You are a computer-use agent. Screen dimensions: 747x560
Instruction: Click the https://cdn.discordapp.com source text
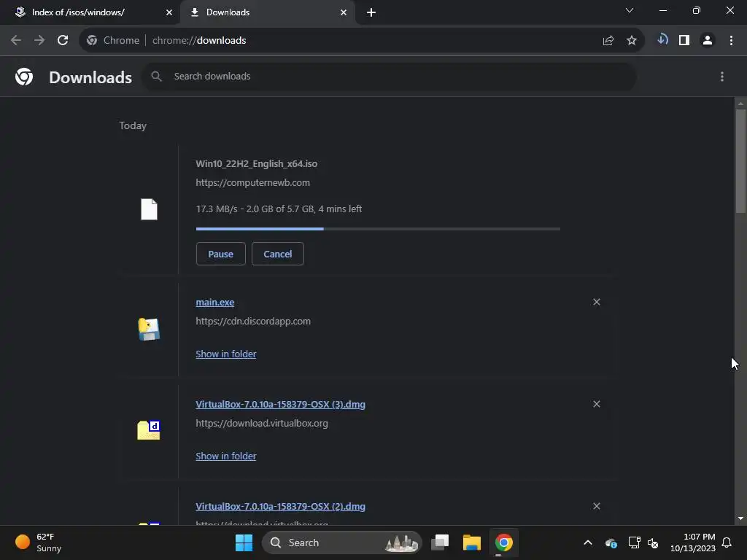pos(253,322)
